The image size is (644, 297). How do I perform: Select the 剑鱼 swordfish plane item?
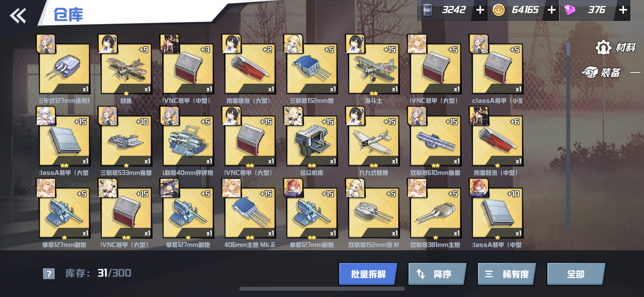[126, 69]
